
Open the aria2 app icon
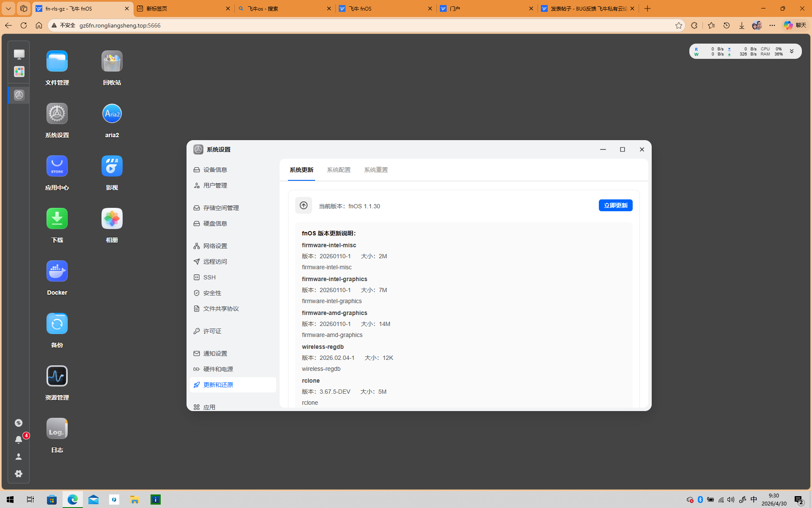pos(112,114)
